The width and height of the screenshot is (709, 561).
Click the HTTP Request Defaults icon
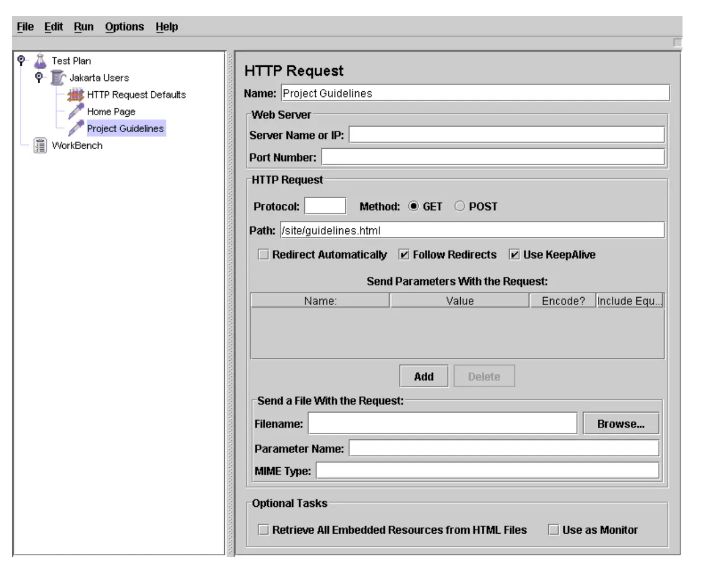76,95
